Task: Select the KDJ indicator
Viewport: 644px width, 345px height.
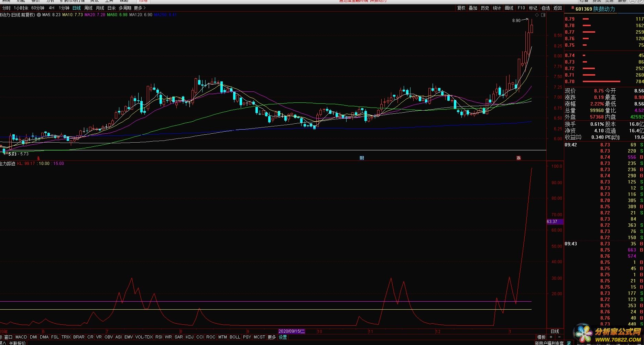Action: (x=189, y=337)
